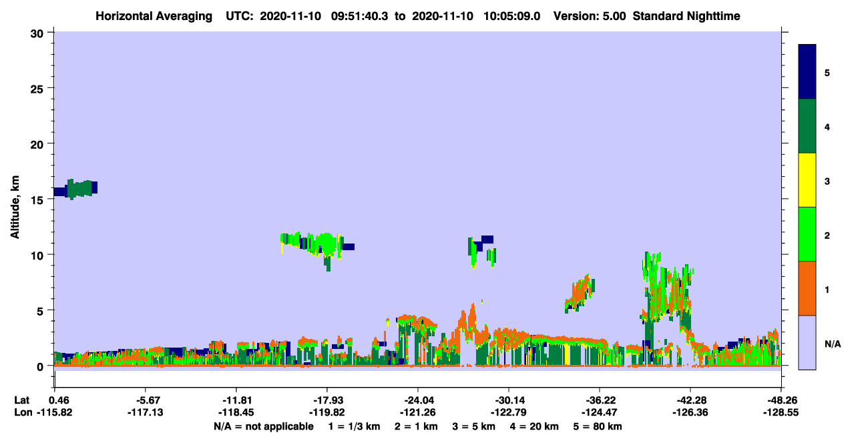
Task: Click the 'Lat' row label
Action: coord(21,400)
